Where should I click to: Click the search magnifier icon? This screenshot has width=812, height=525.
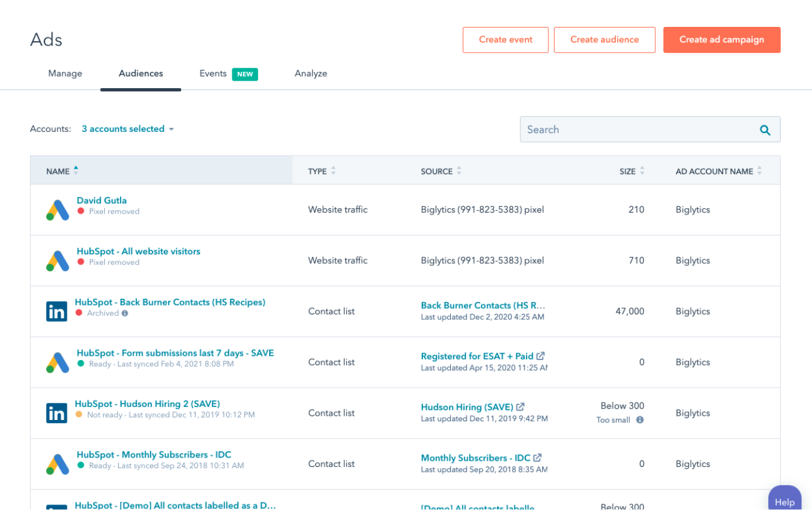click(765, 130)
